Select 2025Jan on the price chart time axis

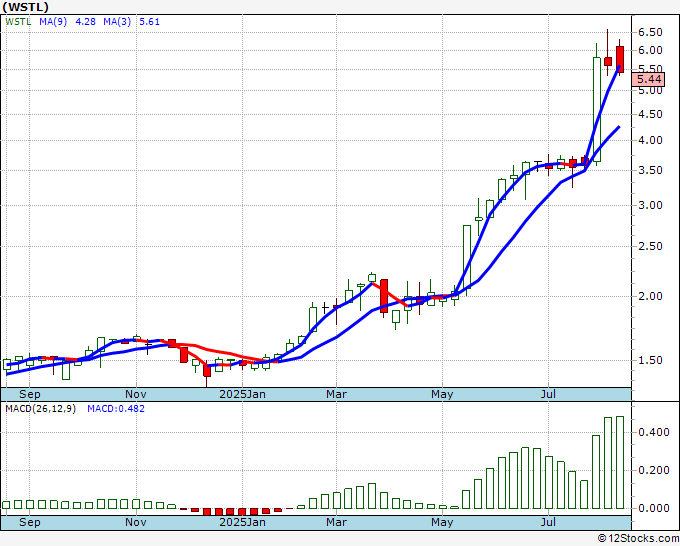(243, 394)
